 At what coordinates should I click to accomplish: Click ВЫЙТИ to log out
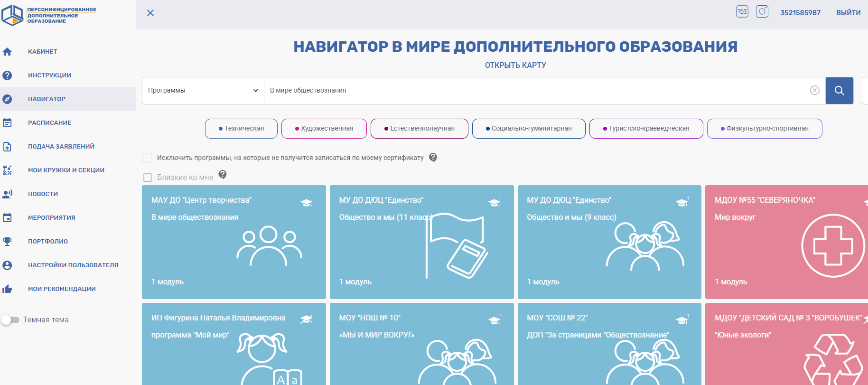pos(848,13)
